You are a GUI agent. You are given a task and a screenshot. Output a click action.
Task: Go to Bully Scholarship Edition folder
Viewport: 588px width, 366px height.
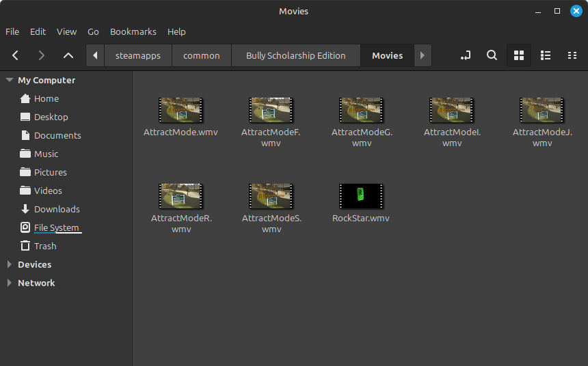point(296,55)
